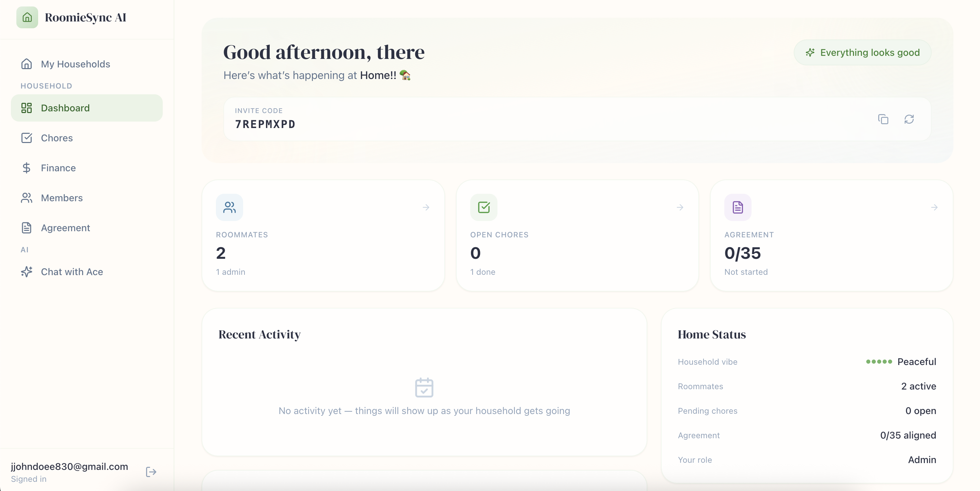
Task: Click the invite code 7REPMXPD text
Action: (265, 124)
